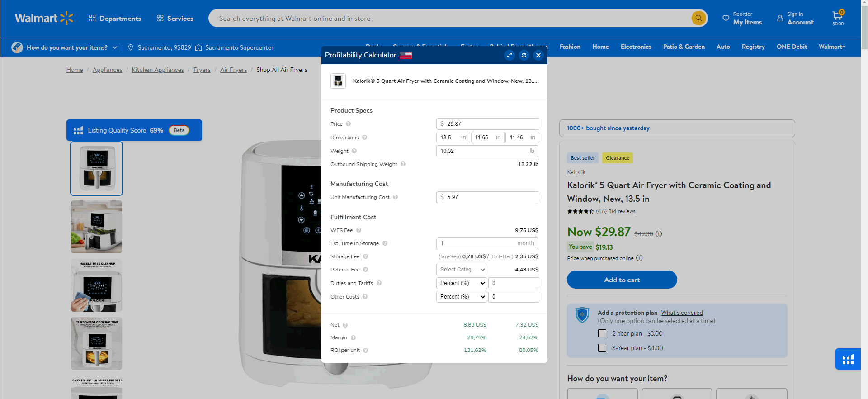The height and width of the screenshot is (399, 868).
Task: Click Sign In Account person icon
Action: [780, 18]
